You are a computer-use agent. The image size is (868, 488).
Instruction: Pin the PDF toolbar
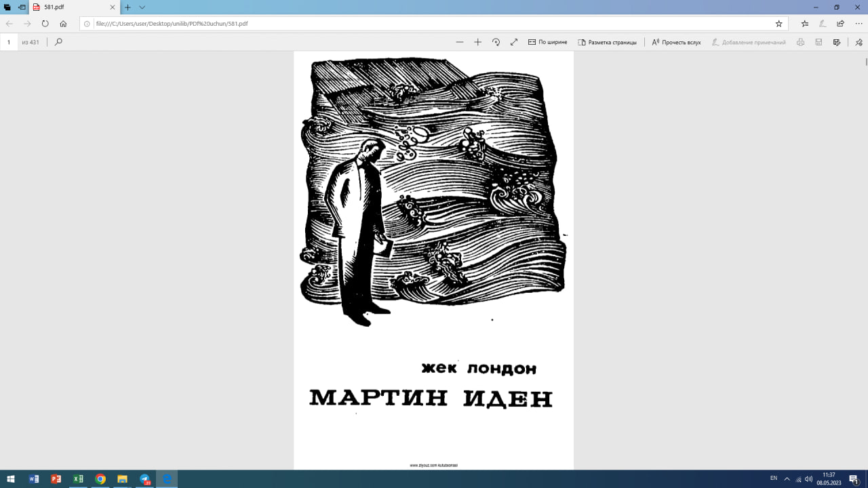[x=858, y=42]
